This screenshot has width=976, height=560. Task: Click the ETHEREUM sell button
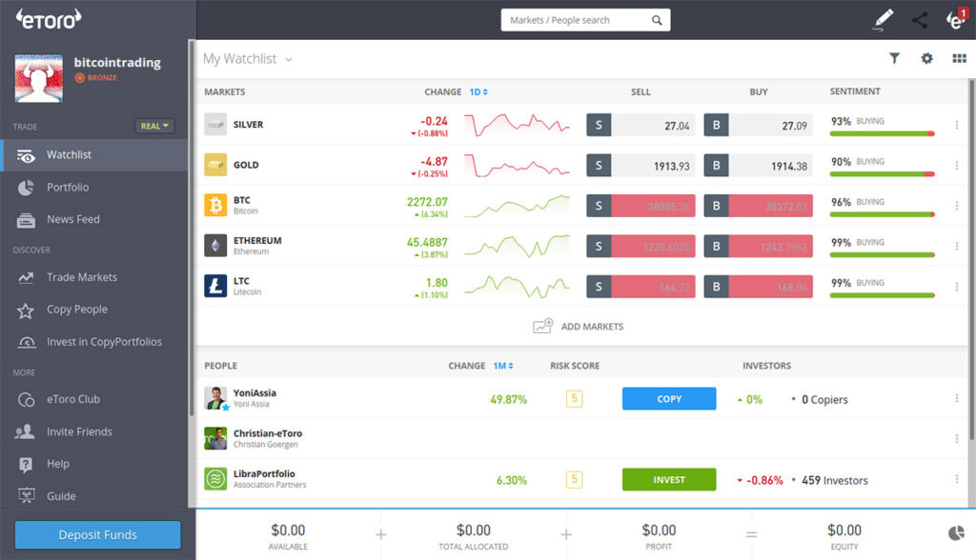640,247
